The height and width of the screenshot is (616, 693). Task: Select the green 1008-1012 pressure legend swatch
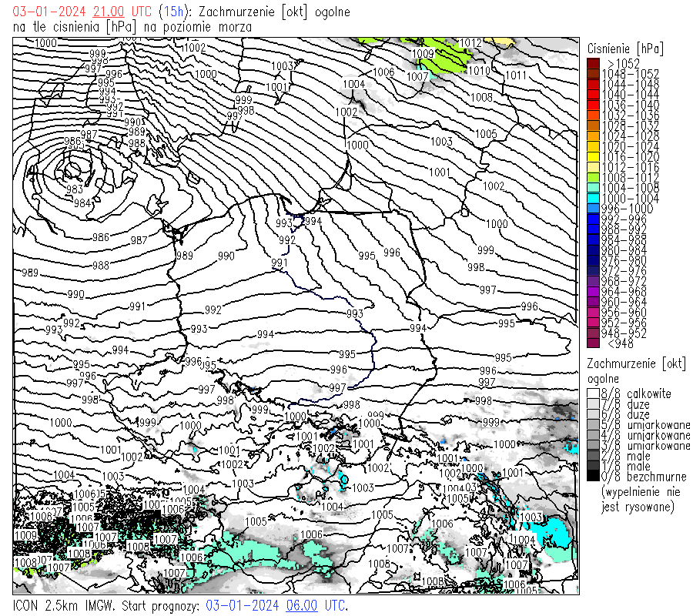[x=593, y=178]
